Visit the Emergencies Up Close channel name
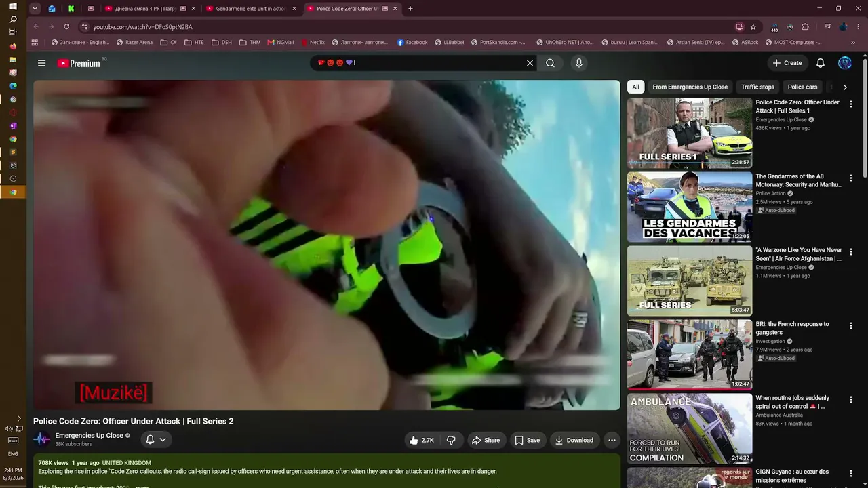868x488 pixels. click(89, 436)
